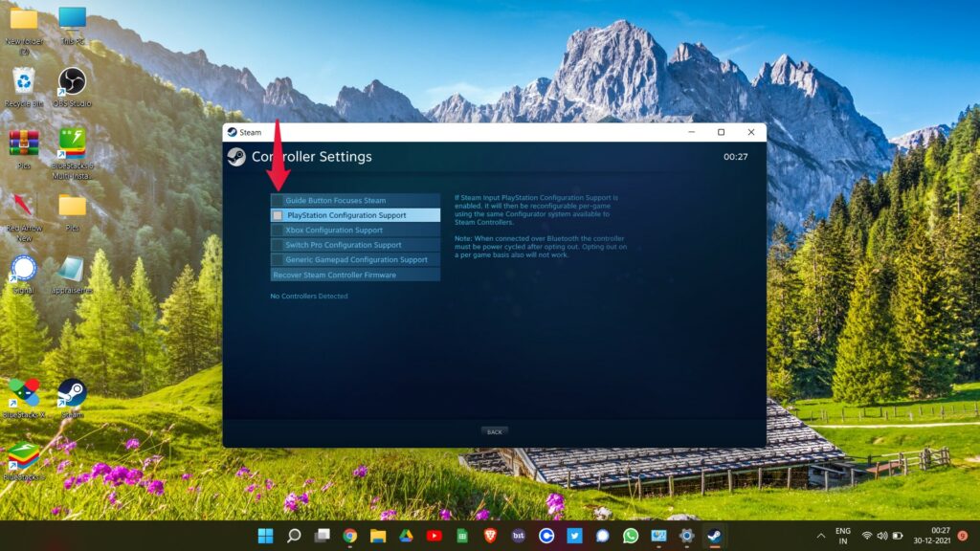Image resolution: width=980 pixels, height=551 pixels.
Task: Open BlueStacks X from the desktop
Action: click(x=21, y=393)
